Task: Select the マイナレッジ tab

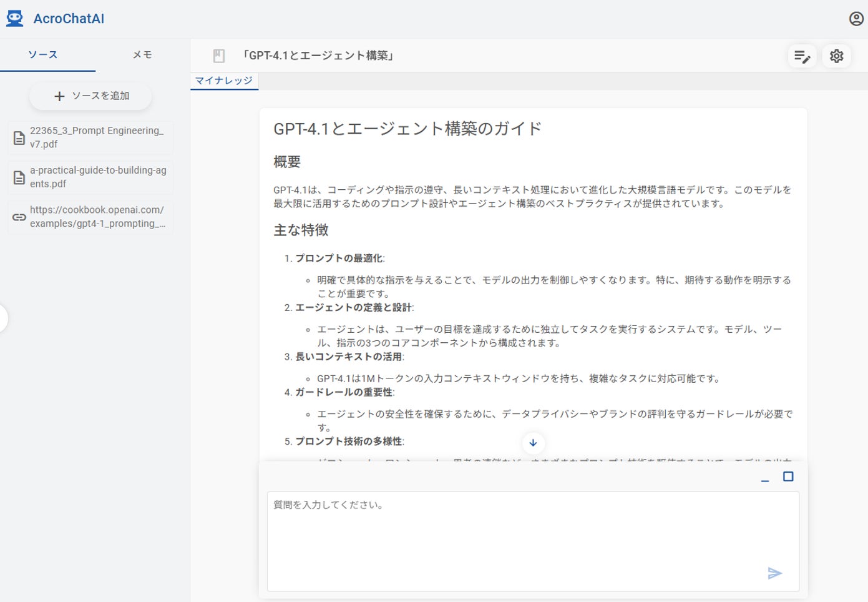Action: (224, 81)
